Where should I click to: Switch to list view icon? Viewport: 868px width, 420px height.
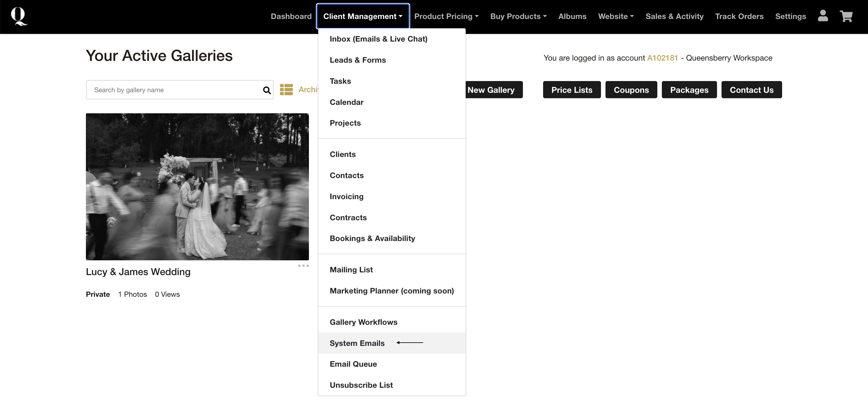click(x=286, y=89)
